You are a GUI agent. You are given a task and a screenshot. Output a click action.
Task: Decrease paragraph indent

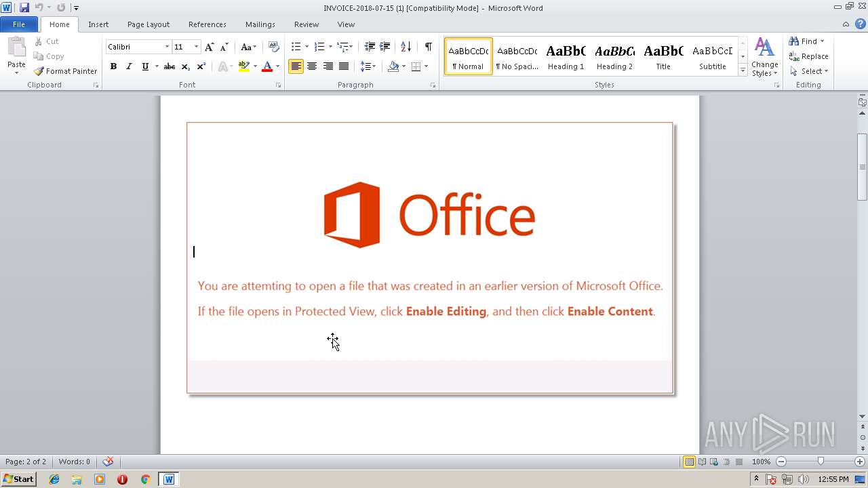[x=370, y=47]
